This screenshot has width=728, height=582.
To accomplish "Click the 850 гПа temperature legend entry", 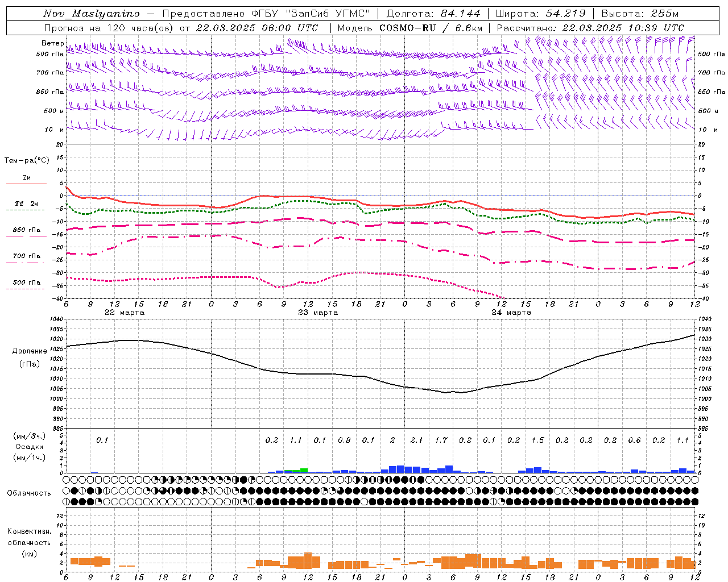I will point(26,230).
